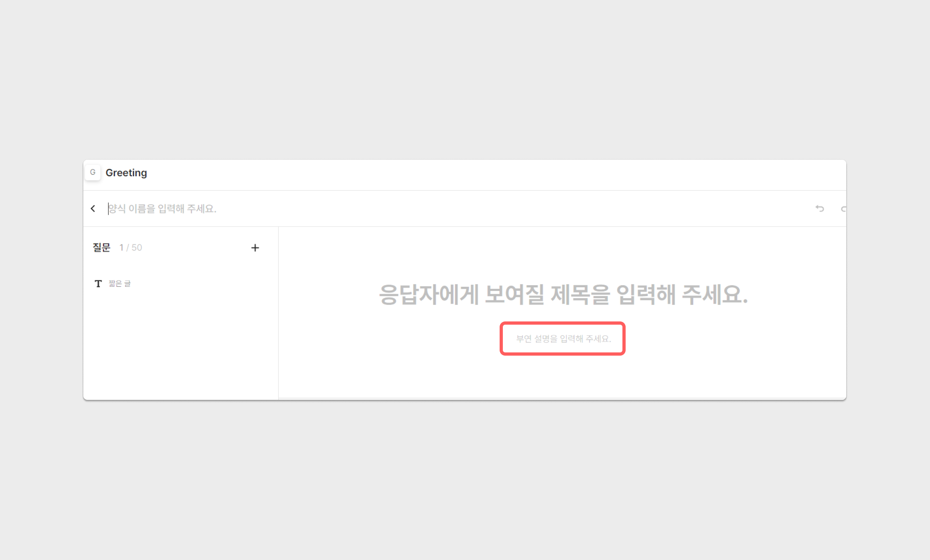Click blank canvas area below description field
The image size is (930, 560).
(x=563, y=376)
